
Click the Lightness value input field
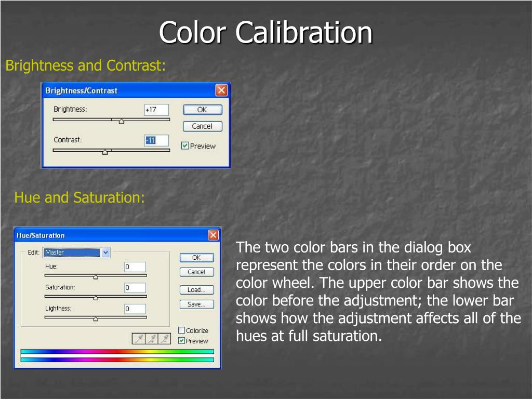(135, 309)
